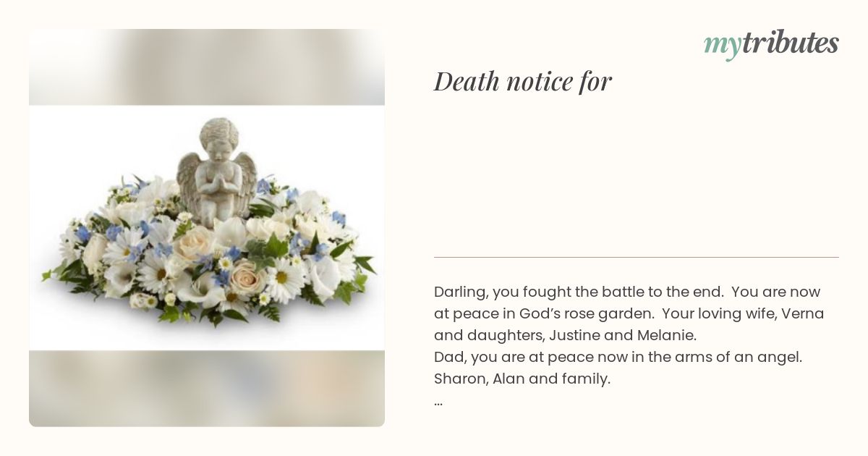Click "Sharon, Alan and family." line

pos(522,379)
